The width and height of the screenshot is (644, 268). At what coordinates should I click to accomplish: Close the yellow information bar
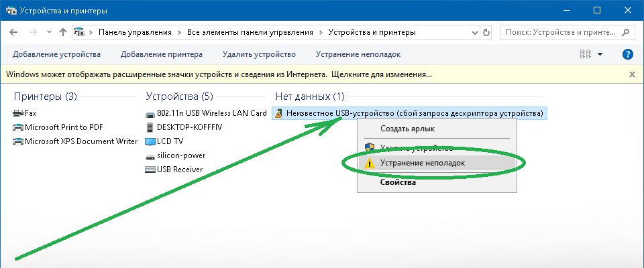point(632,74)
